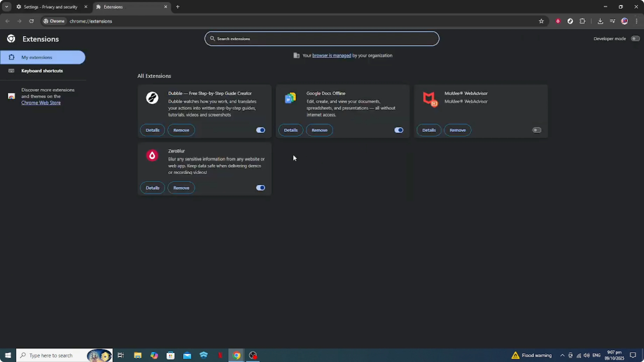
Task: Click the Chrome Web Store rainbow icon
Action: 11,96
